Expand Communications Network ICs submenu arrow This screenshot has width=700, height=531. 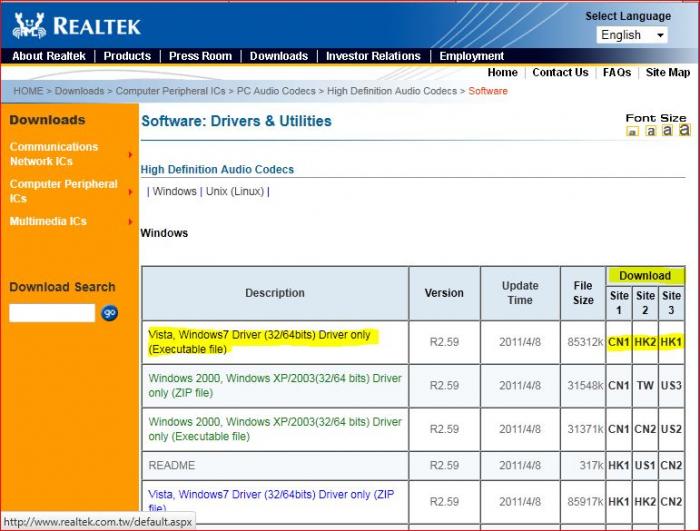point(130,155)
